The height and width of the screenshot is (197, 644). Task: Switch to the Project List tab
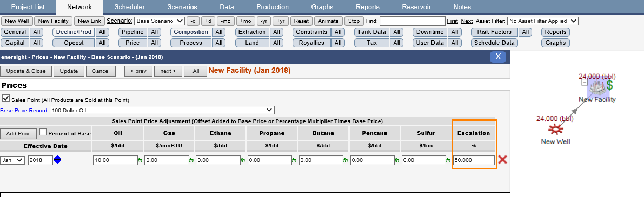[x=28, y=7]
